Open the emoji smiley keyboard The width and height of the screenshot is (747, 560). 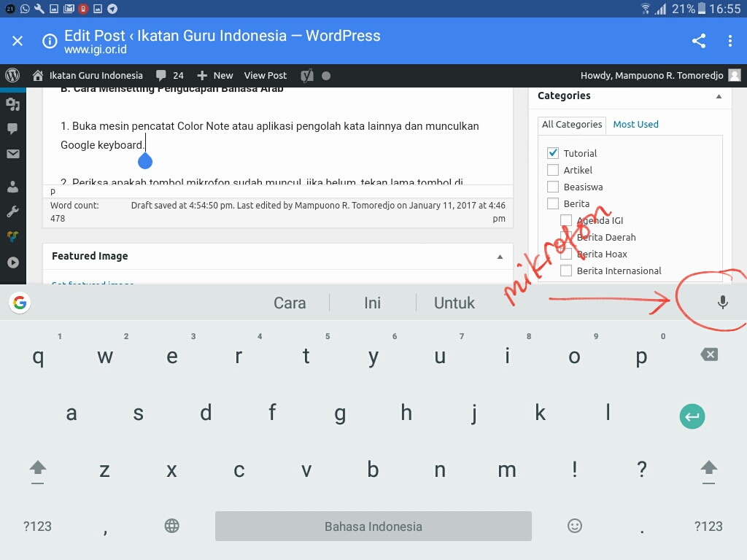[x=575, y=526]
